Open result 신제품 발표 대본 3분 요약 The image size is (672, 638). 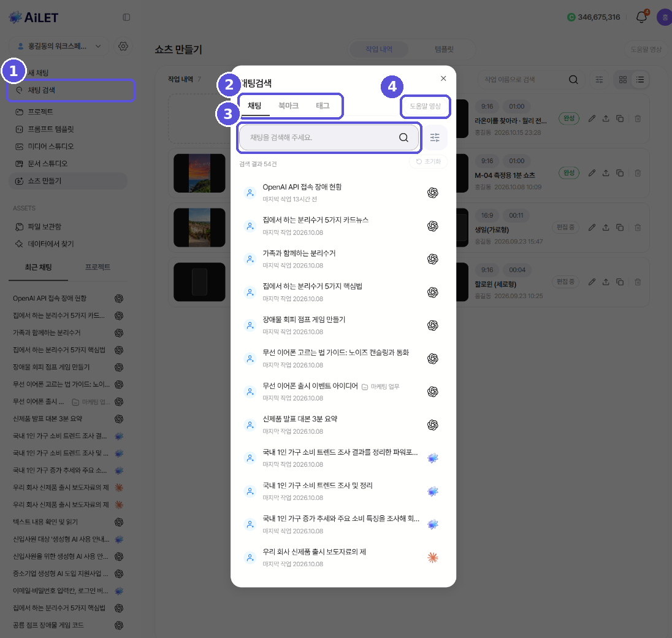coord(343,425)
